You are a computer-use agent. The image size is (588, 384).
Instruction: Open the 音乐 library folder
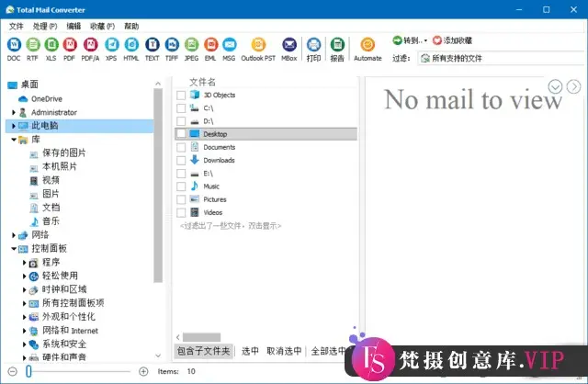pos(51,220)
